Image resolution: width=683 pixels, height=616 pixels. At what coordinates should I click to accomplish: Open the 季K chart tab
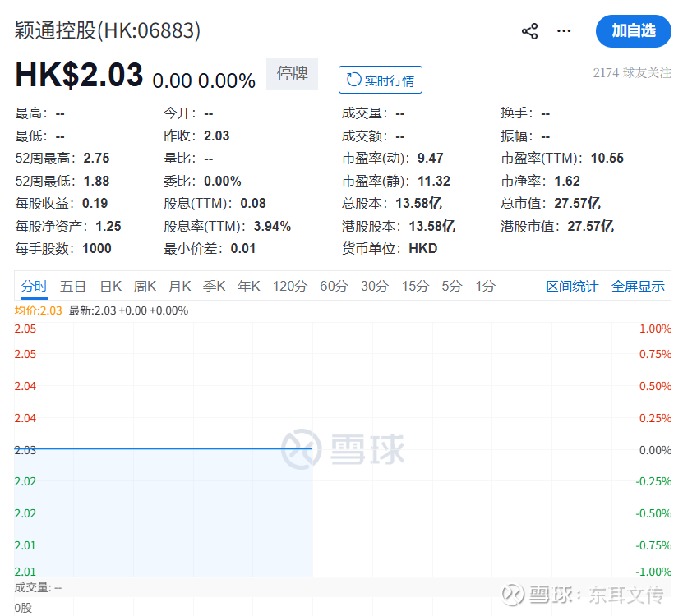[214, 286]
